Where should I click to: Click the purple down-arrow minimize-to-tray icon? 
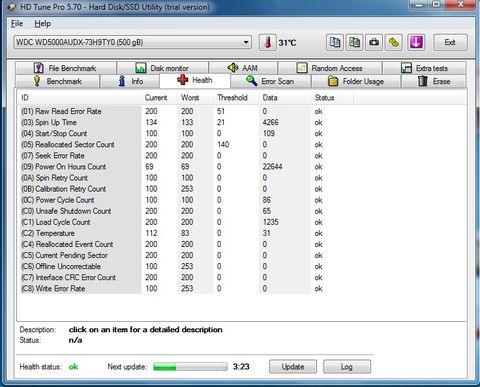(416, 42)
